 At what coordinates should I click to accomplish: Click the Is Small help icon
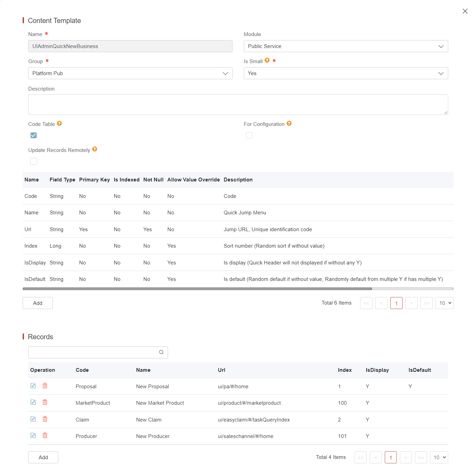[267, 60]
